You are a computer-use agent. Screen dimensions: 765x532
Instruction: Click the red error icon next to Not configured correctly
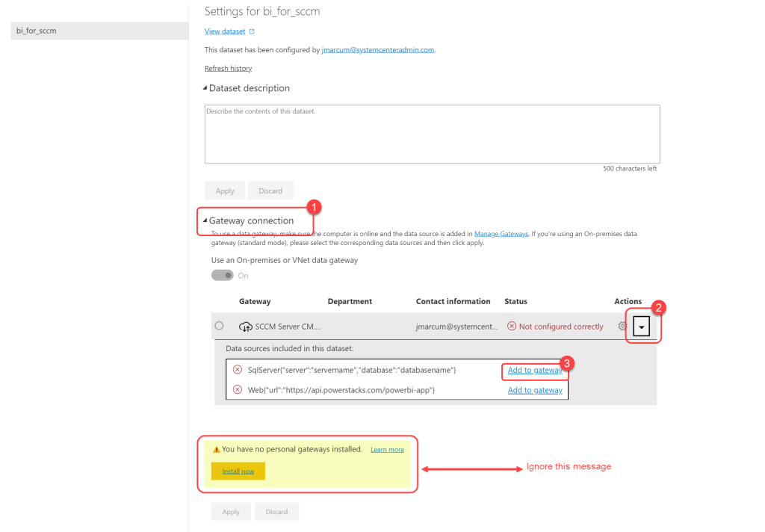[x=512, y=327]
